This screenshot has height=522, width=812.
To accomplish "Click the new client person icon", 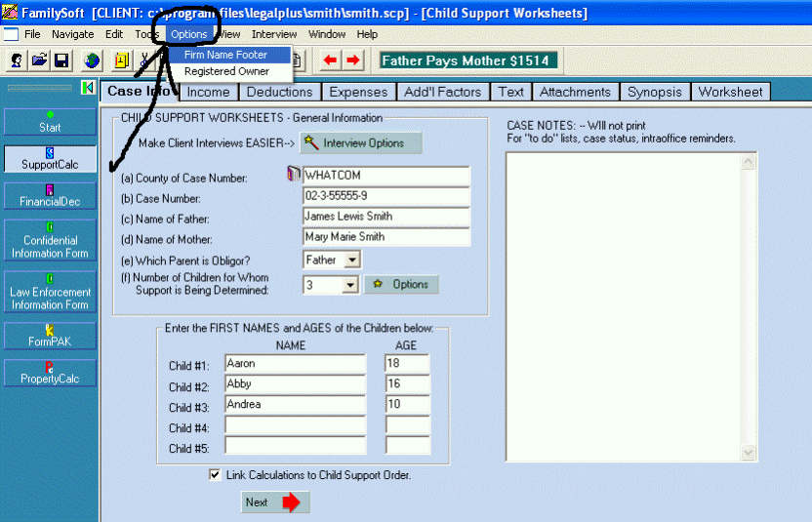I will (18, 60).
